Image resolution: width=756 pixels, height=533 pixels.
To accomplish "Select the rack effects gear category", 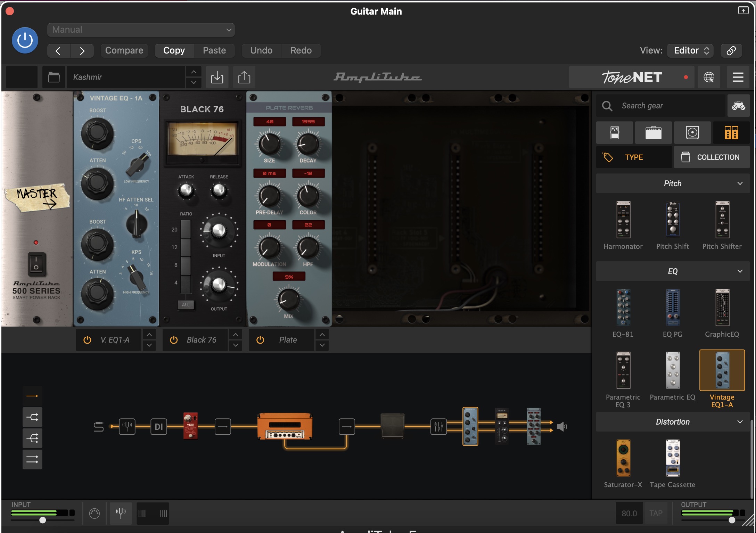I will click(731, 133).
